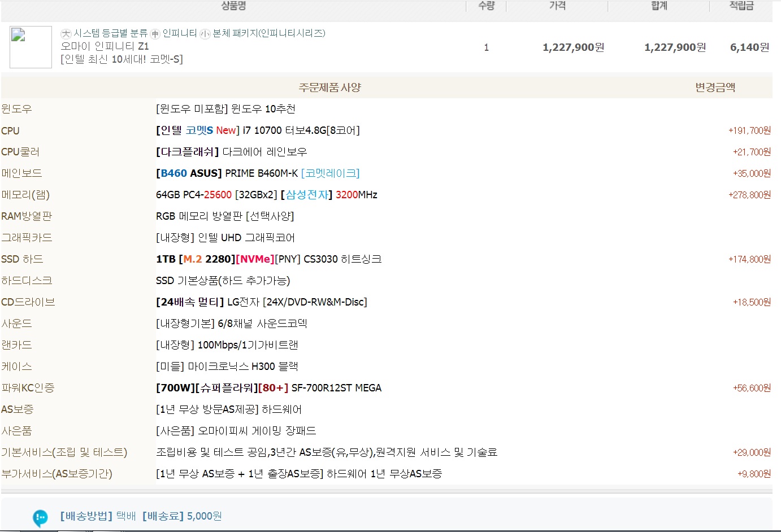Click 조립비용 및 테스트 공임 service text
The image size is (781, 532).
[327, 452]
